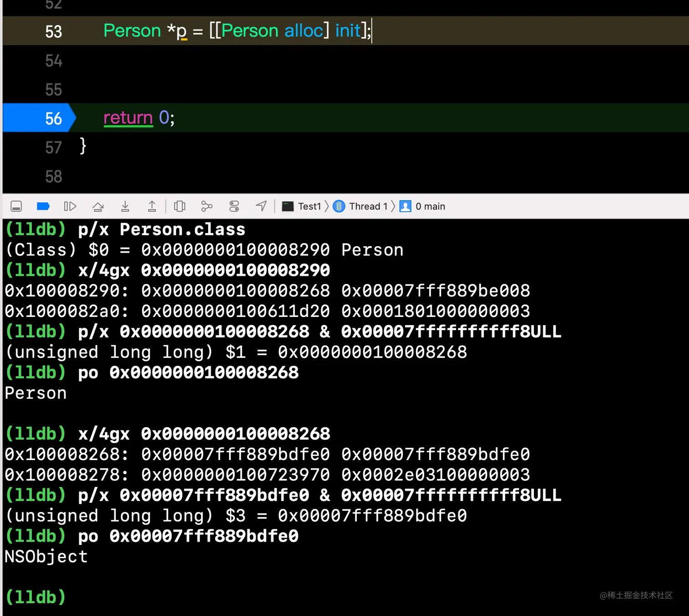The width and height of the screenshot is (689, 616).
Task: Click the '0x100008290:' memory address label
Action: [x=67, y=291]
